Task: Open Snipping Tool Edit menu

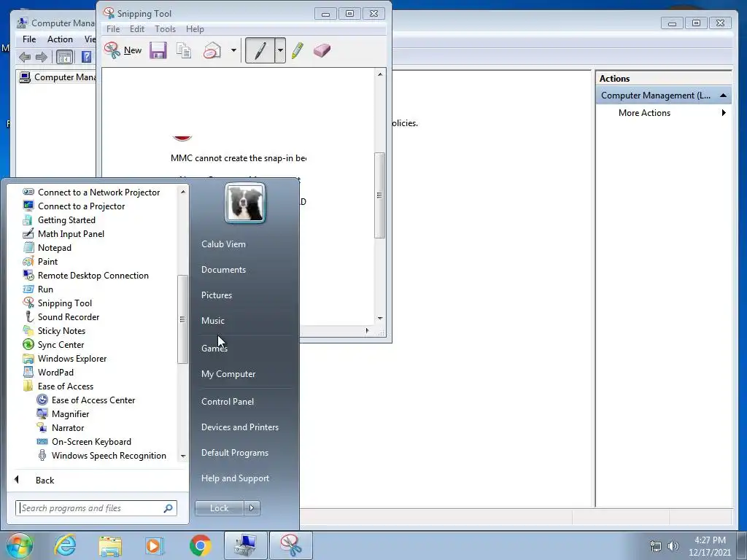Action: 137,29
